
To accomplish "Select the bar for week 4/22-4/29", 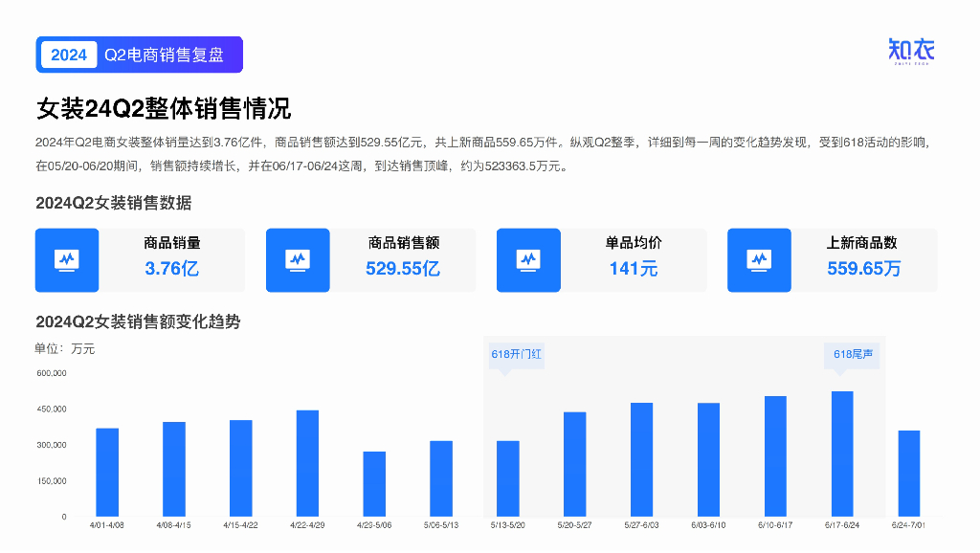I will click(307, 463).
